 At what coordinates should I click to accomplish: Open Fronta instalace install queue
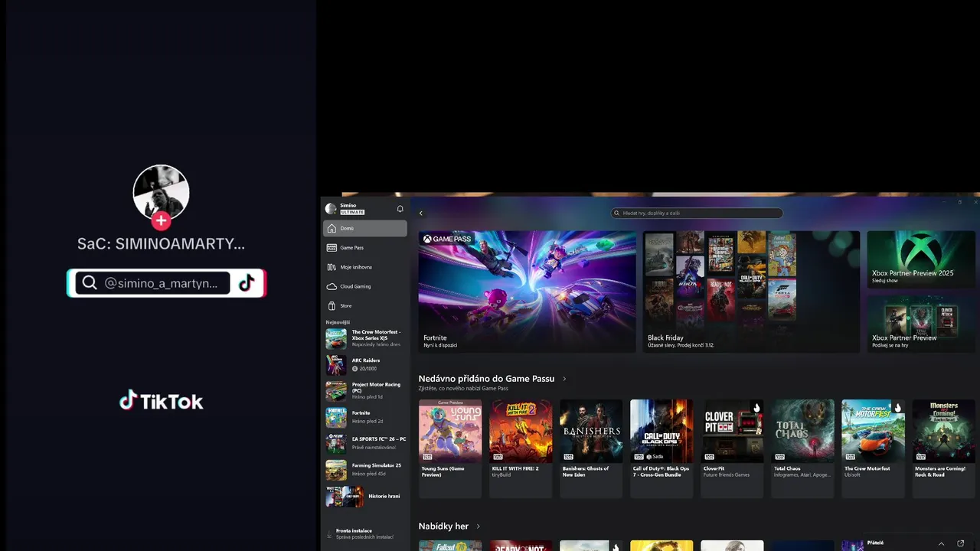[365, 533]
